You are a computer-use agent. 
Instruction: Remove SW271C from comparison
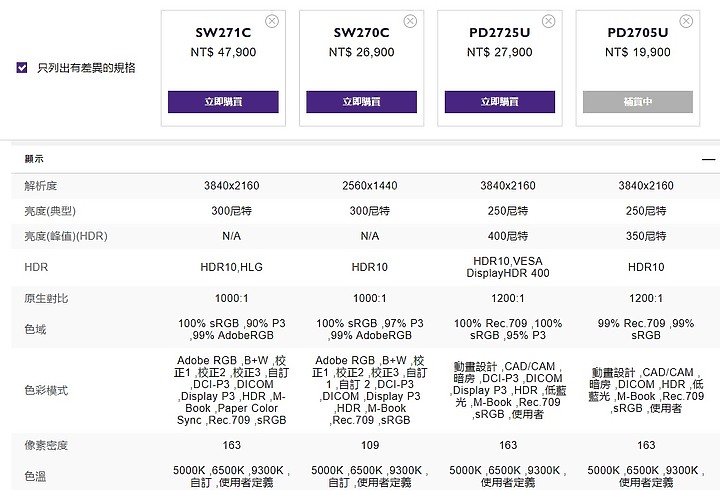click(272, 21)
